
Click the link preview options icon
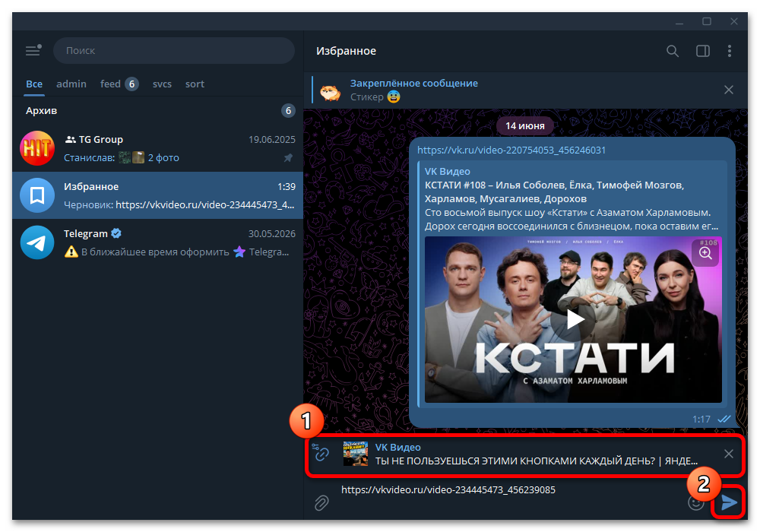click(x=321, y=452)
